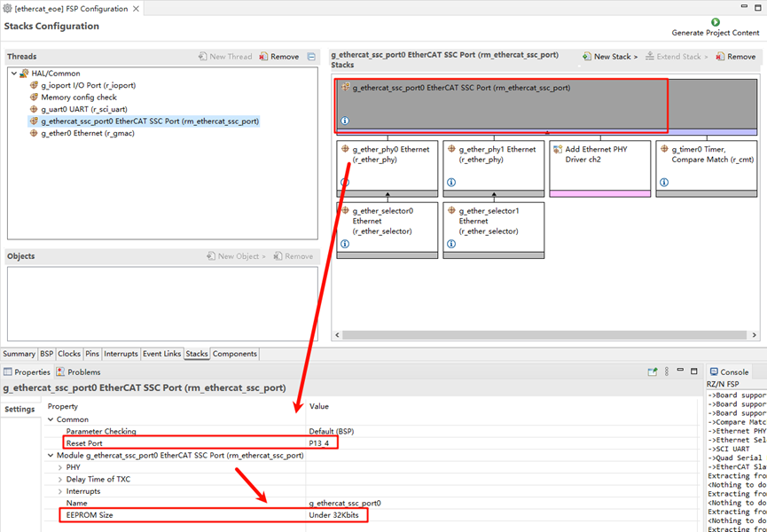Open the Problems view tab
Image resolution: width=767 pixels, height=532 pixels.
(x=79, y=372)
